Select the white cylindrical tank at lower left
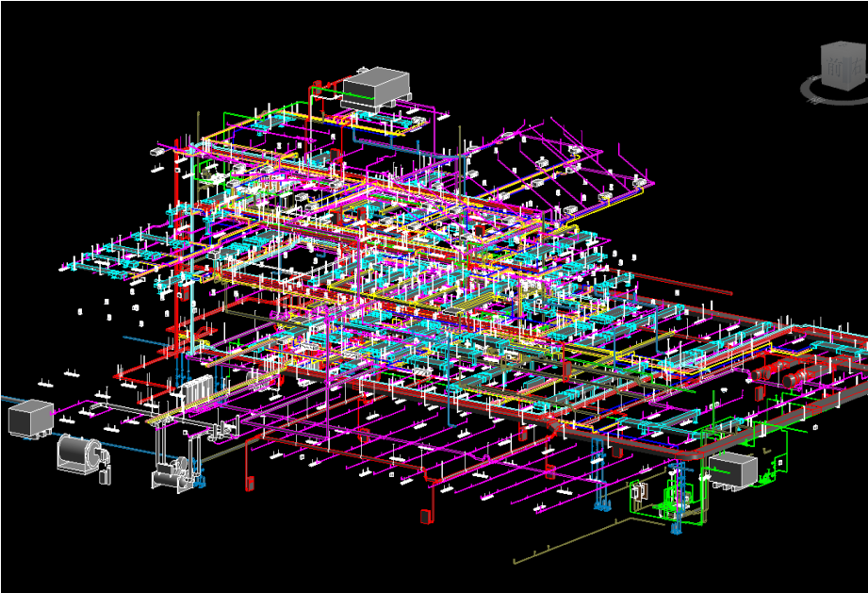The width and height of the screenshot is (868, 593). (81, 454)
